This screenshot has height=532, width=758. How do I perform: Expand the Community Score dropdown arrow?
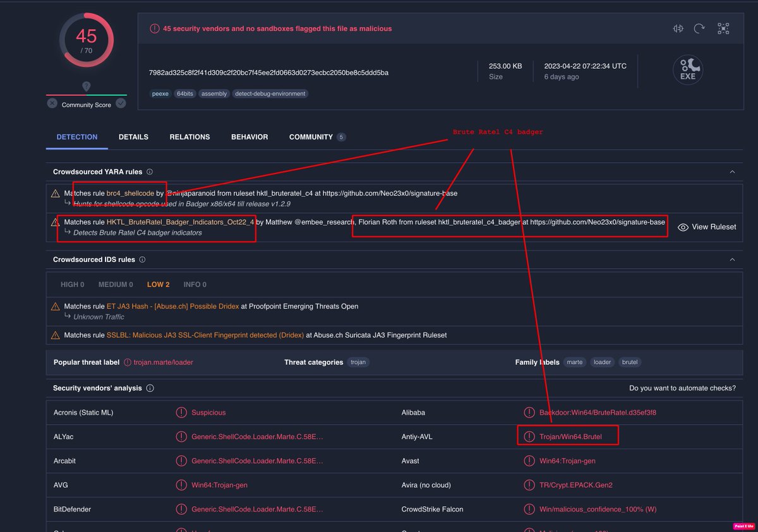click(x=121, y=103)
